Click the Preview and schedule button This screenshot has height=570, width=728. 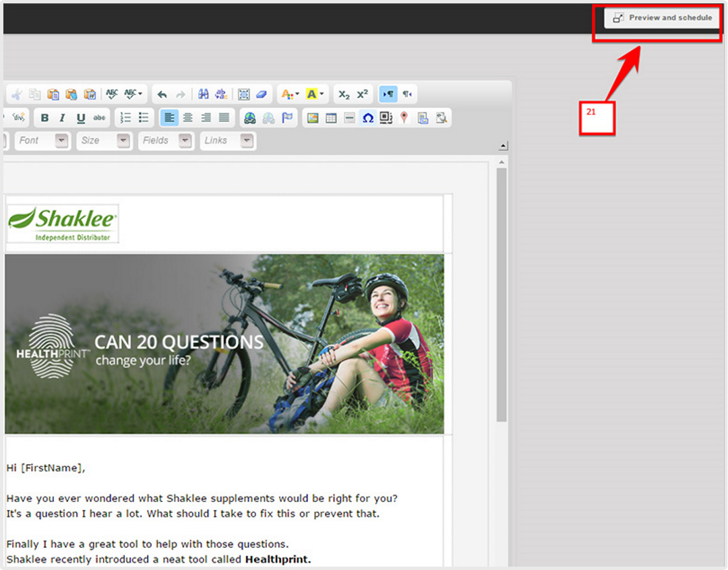pyautogui.click(x=663, y=18)
